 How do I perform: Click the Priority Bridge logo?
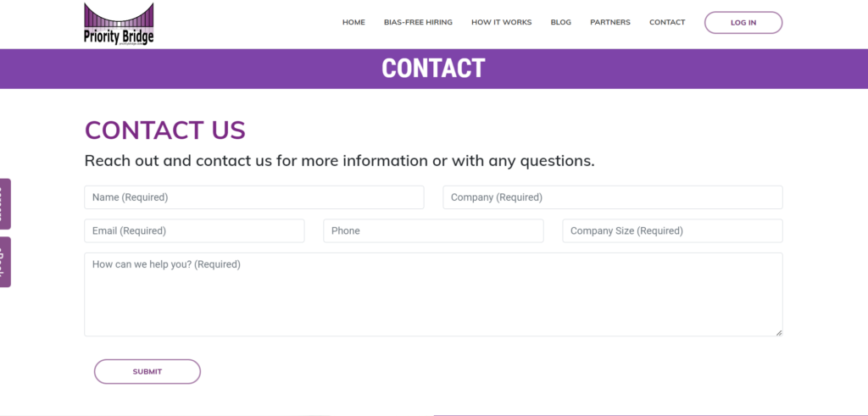tap(119, 24)
